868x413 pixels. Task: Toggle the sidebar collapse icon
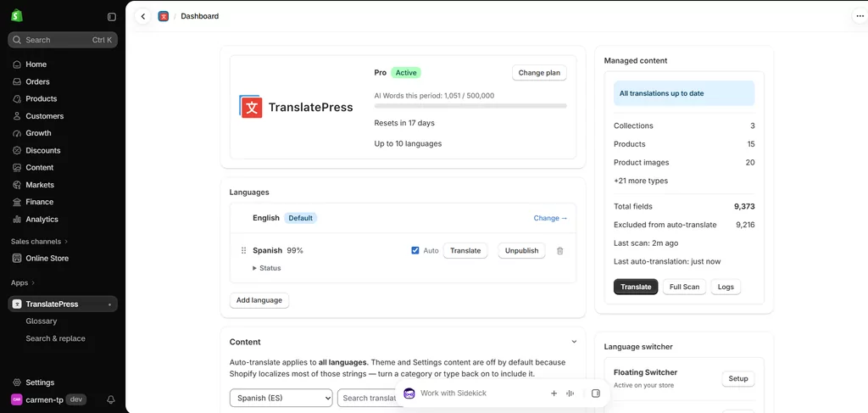point(112,17)
